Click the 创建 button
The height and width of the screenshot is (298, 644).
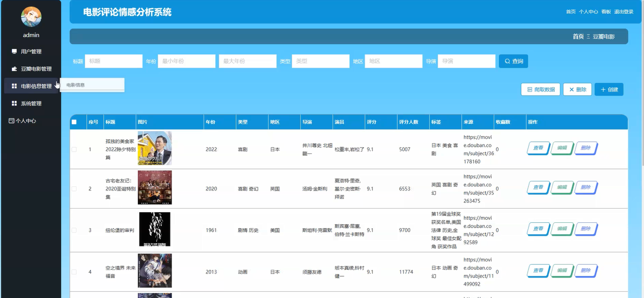609,89
